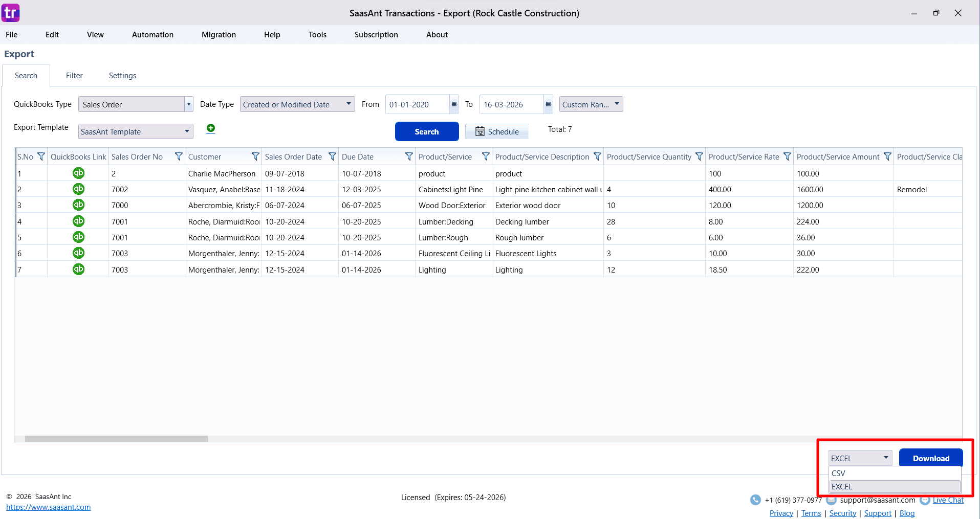Click filter icon on Product/Service Amount column
The image size is (980, 519).
coord(887,156)
